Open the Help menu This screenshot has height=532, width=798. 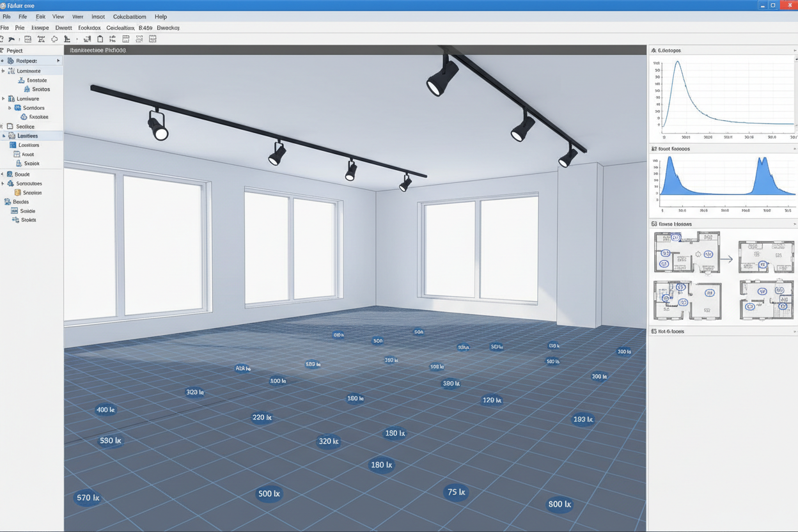(160, 17)
